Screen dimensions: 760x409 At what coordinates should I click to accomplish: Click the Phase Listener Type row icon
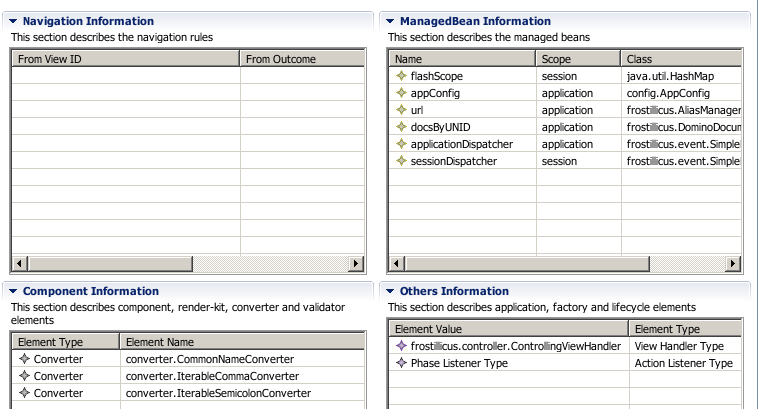tap(402, 363)
